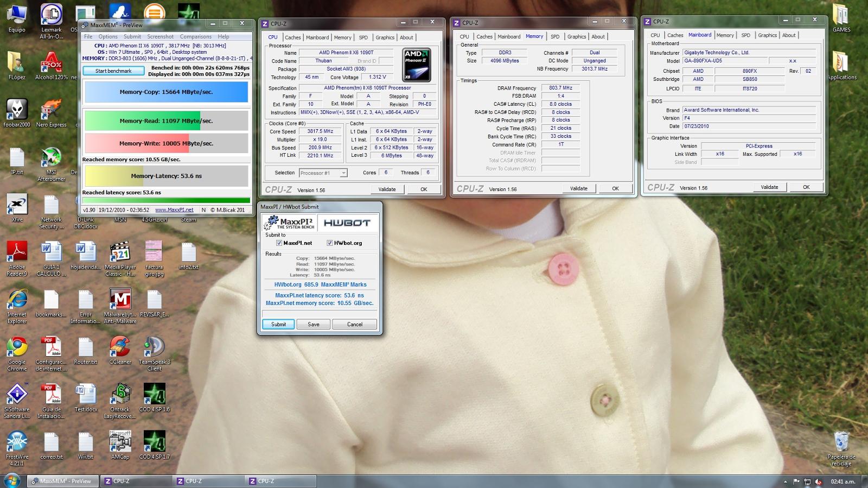Open Internet Explorer desktop icon
The image size is (868, 488).
click(17, 307)
